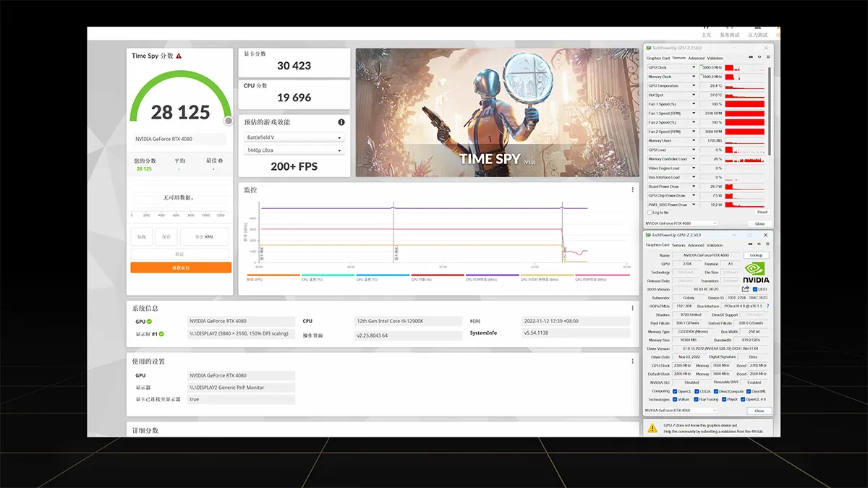This screenshot has width=868, height=488.
Task: Click the green check next to 显示屏 #1
Action: 161,334
